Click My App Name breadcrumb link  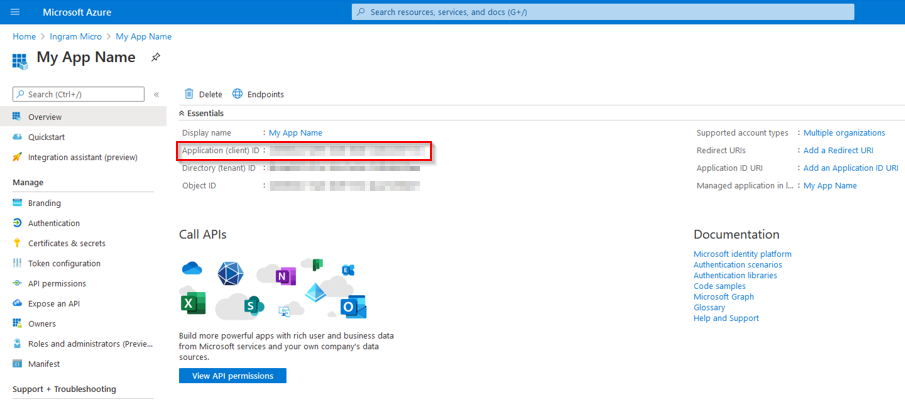(x=144, y=36)
